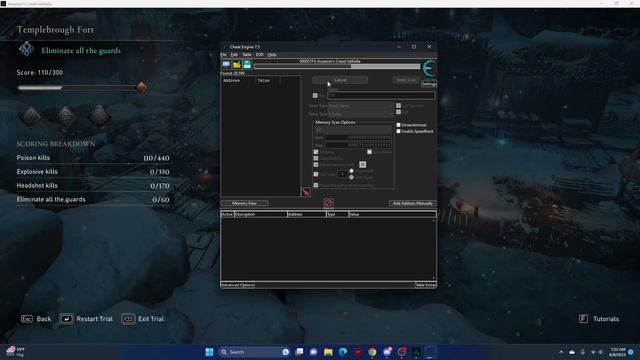Screen dimensions: 640x360
Task: Click the scan value input field
Action: click(381, 96)
